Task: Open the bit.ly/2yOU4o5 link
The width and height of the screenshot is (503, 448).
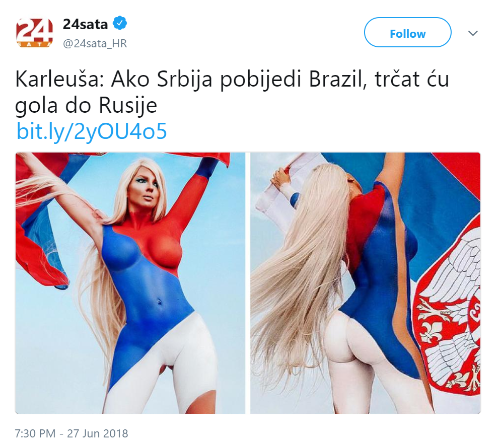Action: [92, 131]
